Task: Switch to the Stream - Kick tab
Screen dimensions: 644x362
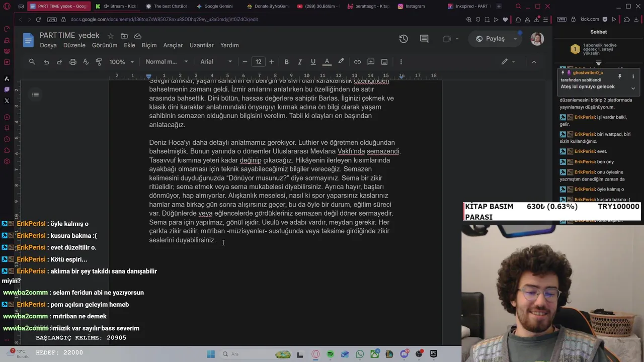Action: click(118, 7)
